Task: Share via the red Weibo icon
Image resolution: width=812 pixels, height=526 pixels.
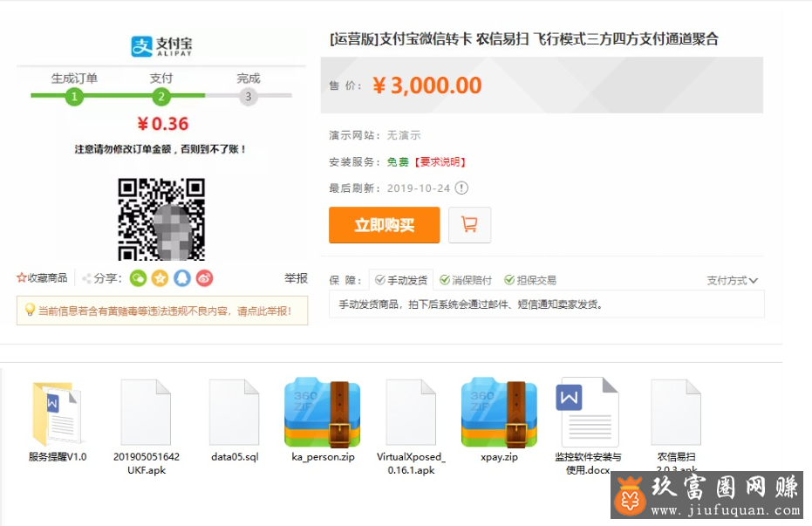Action: click(x=204, y=278)
